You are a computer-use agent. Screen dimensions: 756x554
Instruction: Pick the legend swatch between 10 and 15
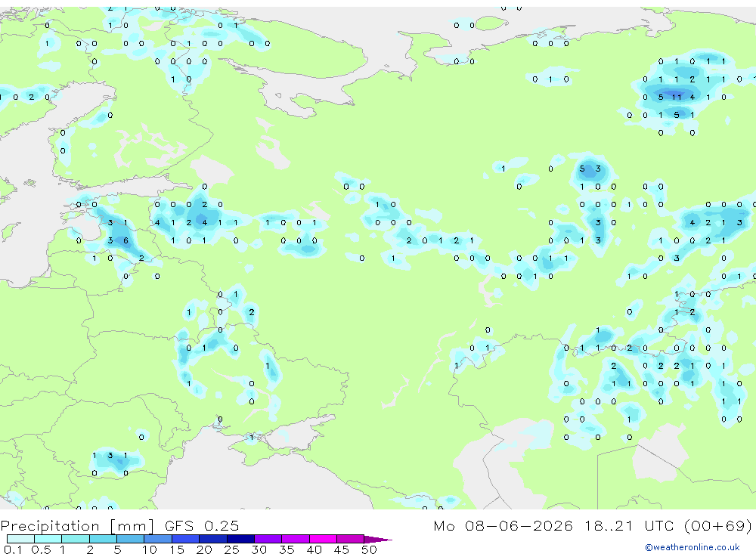click(x=158, y=539)
